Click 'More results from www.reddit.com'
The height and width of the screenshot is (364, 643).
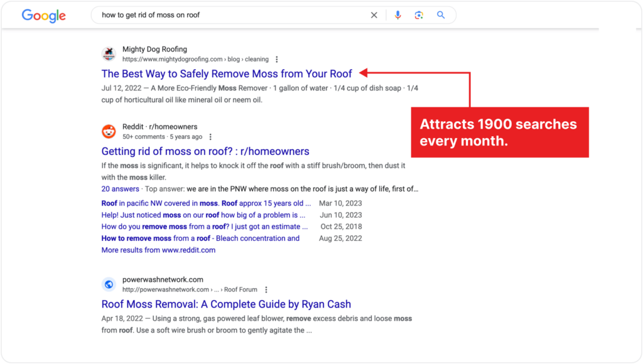click(158, 250)
